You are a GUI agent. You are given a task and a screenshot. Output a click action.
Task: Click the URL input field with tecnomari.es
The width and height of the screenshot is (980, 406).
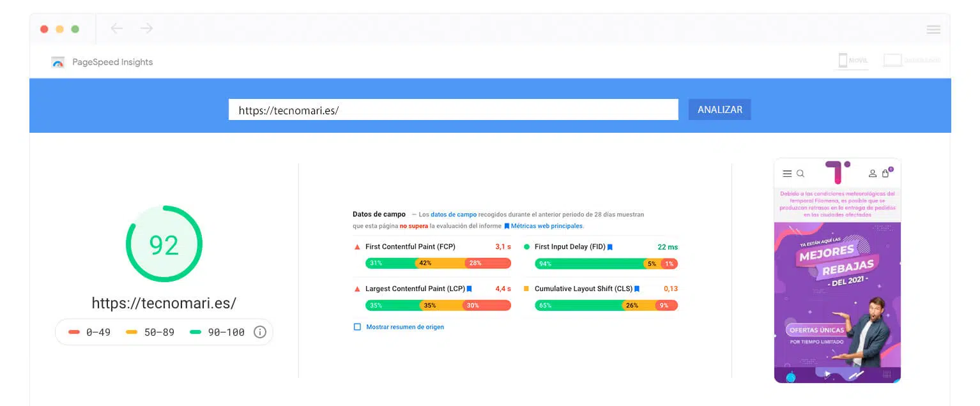tap(454, 110)
